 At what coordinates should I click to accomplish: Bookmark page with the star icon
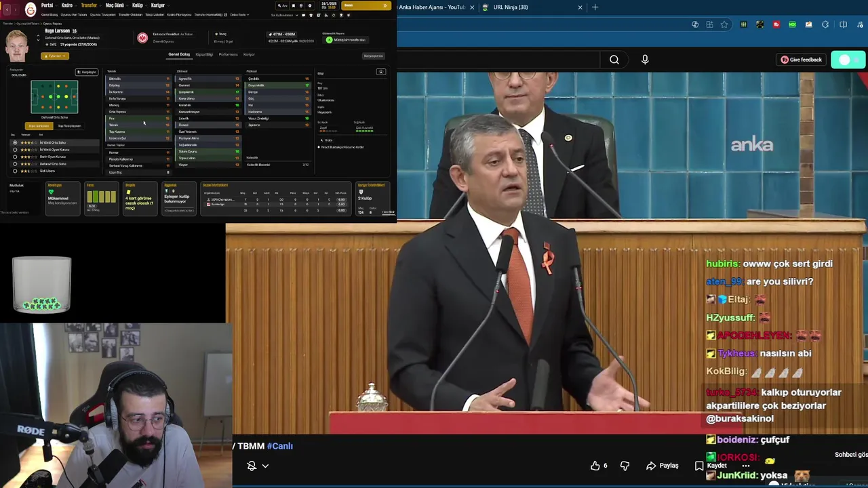[x=724, y=24]
